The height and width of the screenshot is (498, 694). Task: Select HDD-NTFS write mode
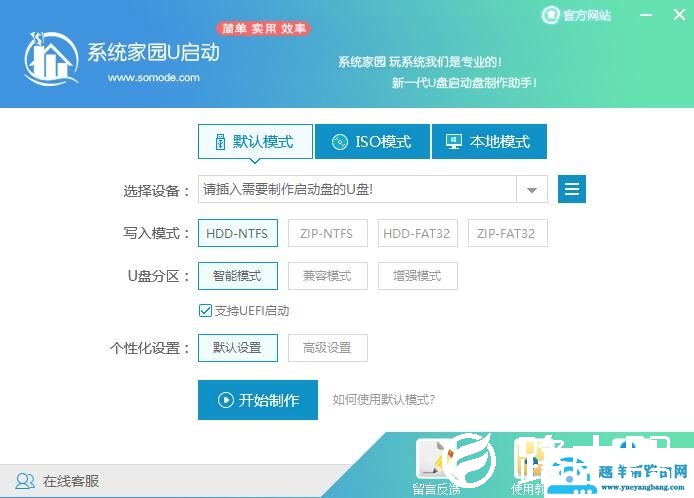[x=238, y=233]
